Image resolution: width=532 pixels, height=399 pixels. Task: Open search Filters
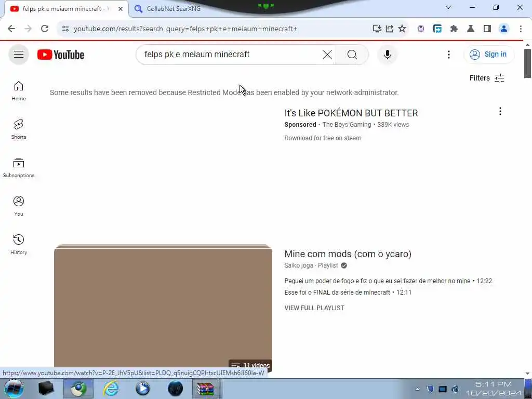(486, 78)
